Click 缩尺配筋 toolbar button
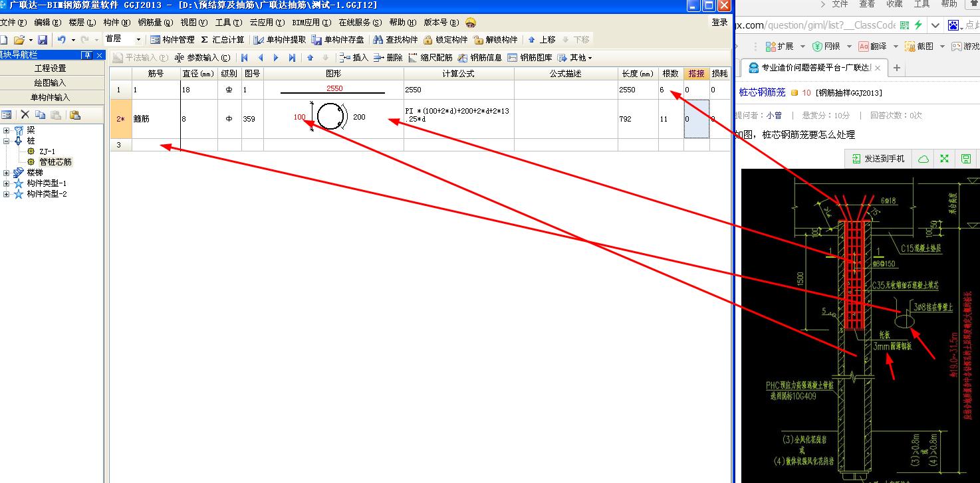The height and width of the screenshot is (483, 980). [x=430, y=58]
